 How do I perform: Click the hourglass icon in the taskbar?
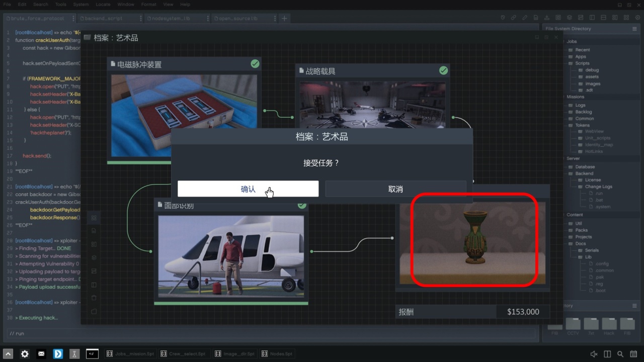point(75,354)
